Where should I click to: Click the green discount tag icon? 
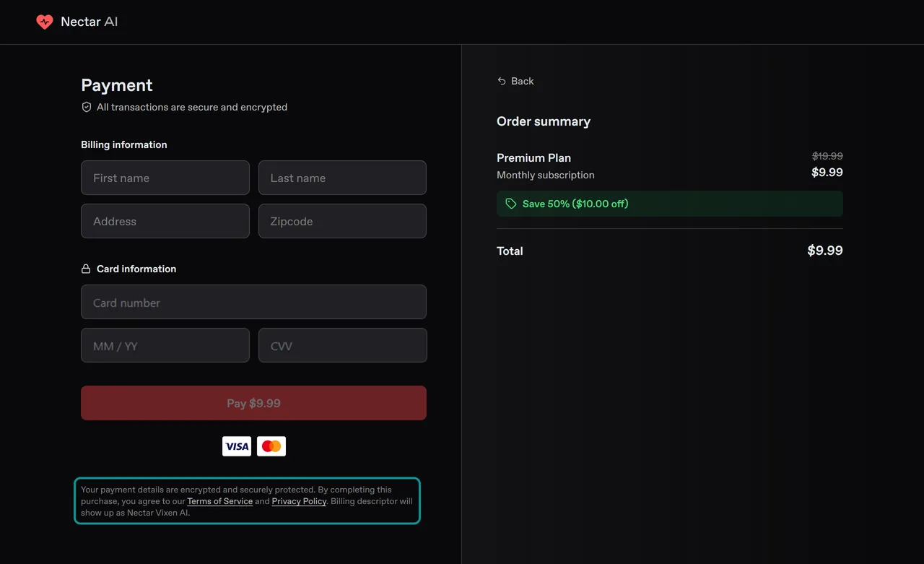pyautogui.click(x=511, y=204)
